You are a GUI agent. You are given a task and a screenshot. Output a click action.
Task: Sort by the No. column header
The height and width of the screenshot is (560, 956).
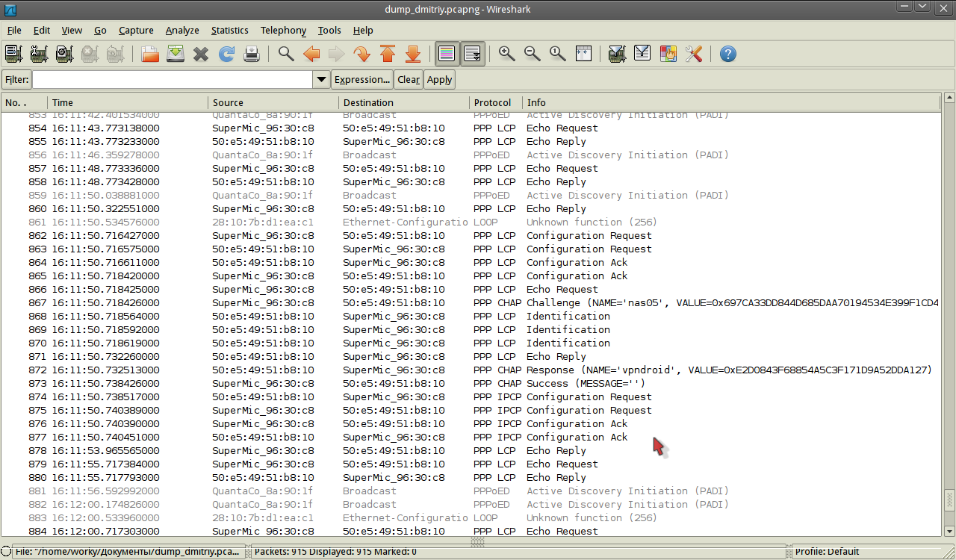click(x=25, y=102)
